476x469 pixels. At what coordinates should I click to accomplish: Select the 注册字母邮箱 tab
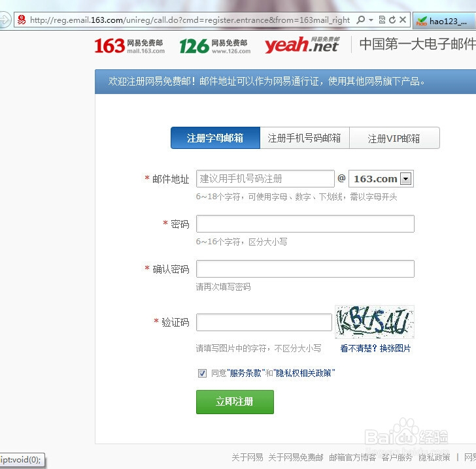pos(215,138)
